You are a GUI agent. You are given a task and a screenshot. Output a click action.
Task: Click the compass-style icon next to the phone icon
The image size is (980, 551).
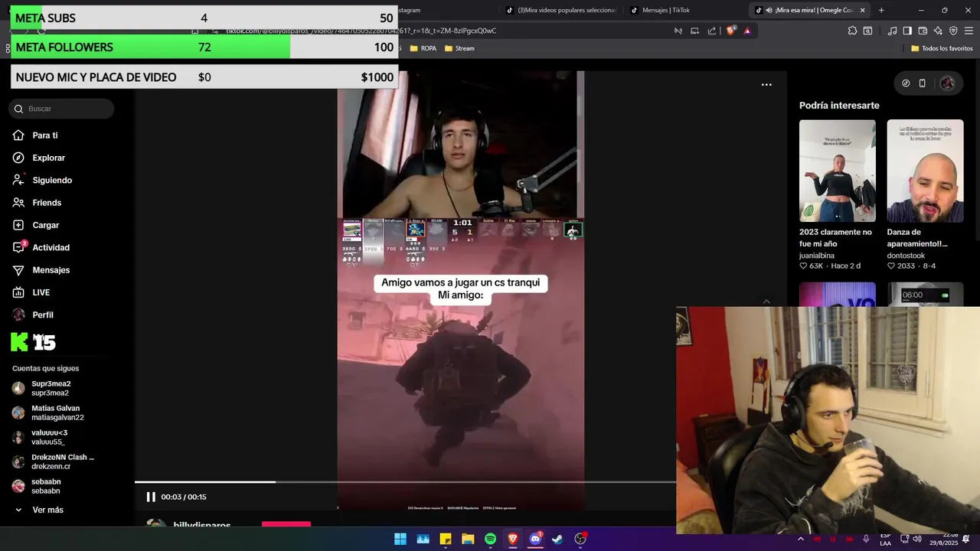pyautogui.click(x=906, y=83)
